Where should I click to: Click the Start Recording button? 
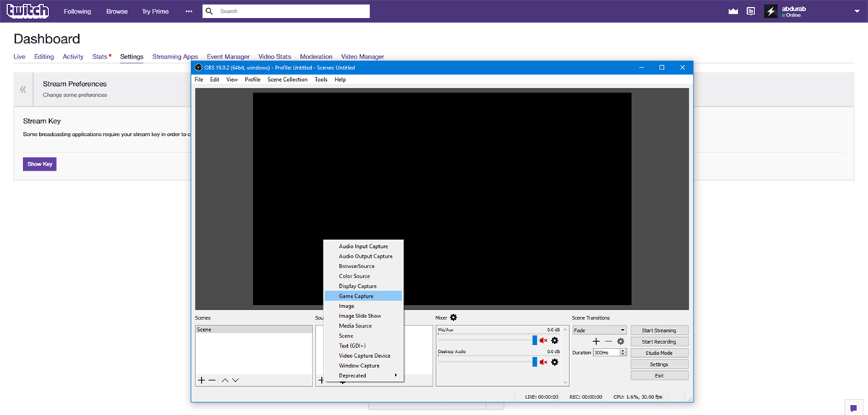tap(659, 342)
